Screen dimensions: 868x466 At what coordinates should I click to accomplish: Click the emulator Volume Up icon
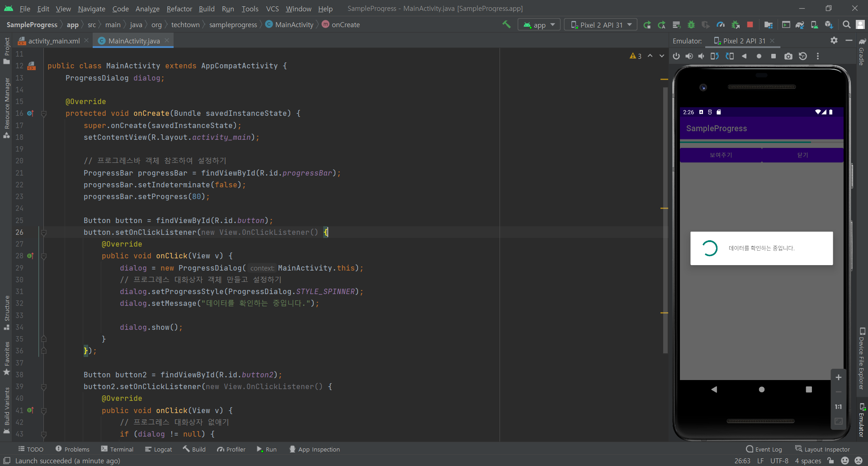click(689, 56)
